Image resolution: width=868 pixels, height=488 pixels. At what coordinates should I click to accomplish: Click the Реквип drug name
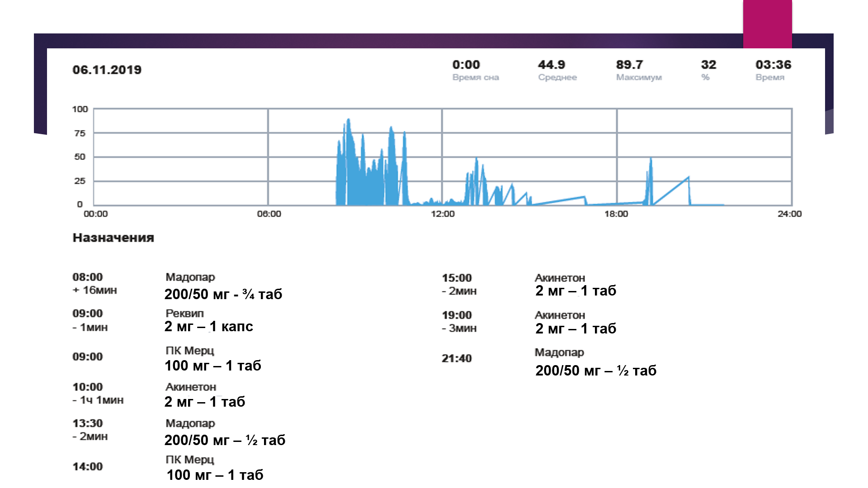coord(184,314)
